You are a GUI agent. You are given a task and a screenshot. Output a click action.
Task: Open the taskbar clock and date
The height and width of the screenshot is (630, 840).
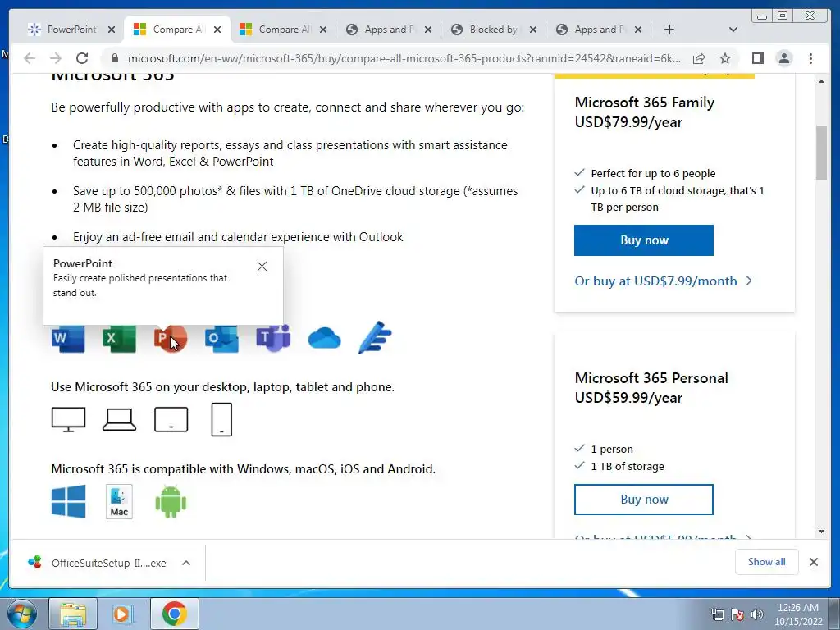[x=797, y=614]
